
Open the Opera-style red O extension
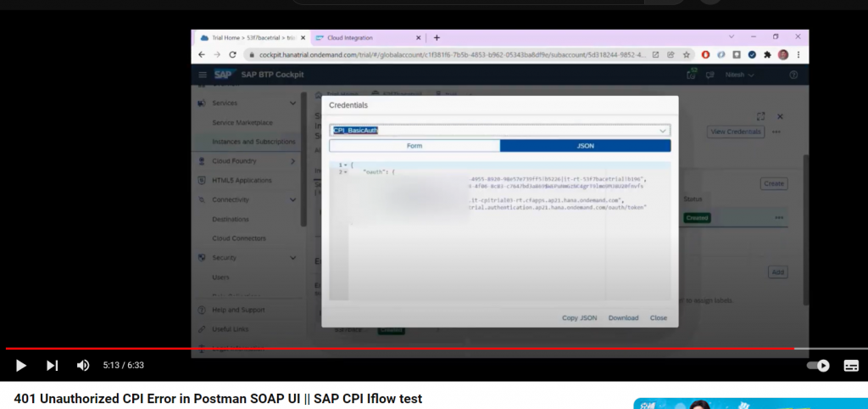pos(705,55)
